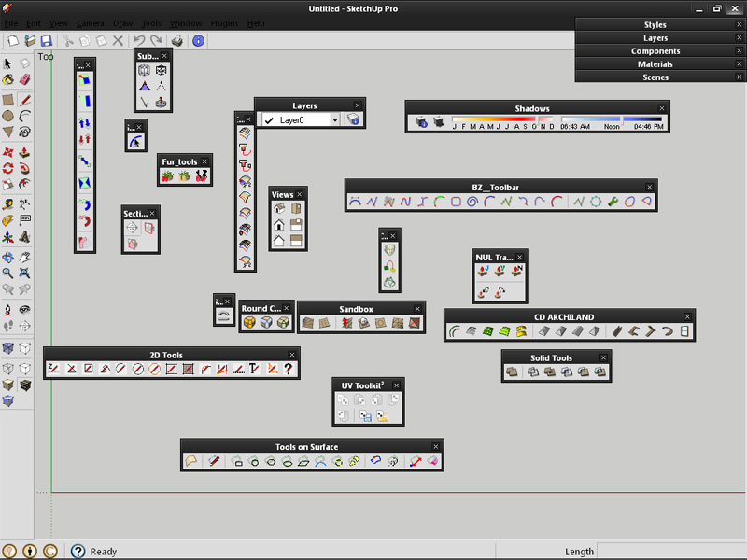Open the Help menu
This screenshot has width=747, height=560.
(x=256, y=23)
